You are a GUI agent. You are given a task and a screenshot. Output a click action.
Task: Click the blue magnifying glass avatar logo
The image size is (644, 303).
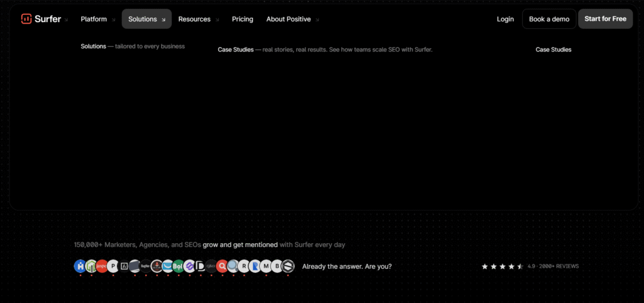233,266
